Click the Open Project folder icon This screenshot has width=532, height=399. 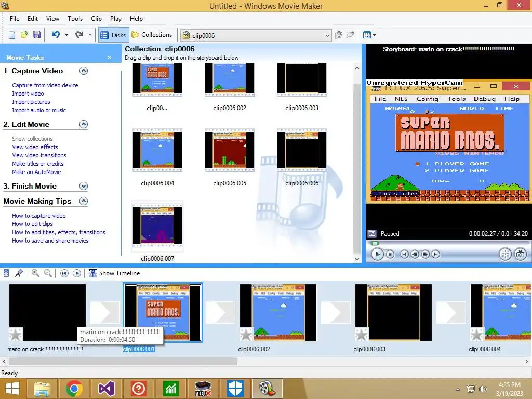24,35
